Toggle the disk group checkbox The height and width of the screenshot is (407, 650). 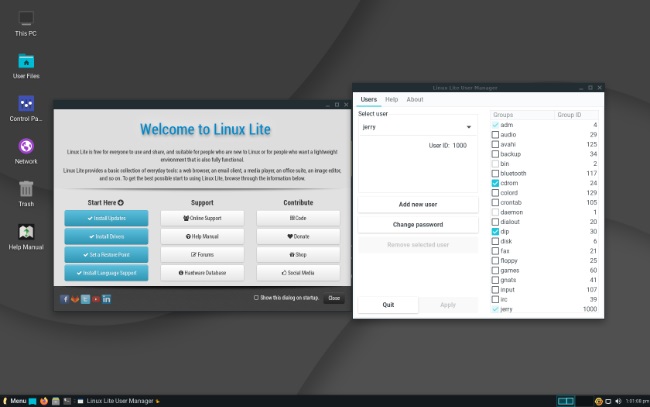pyautogui.click(x=495, y=241)
